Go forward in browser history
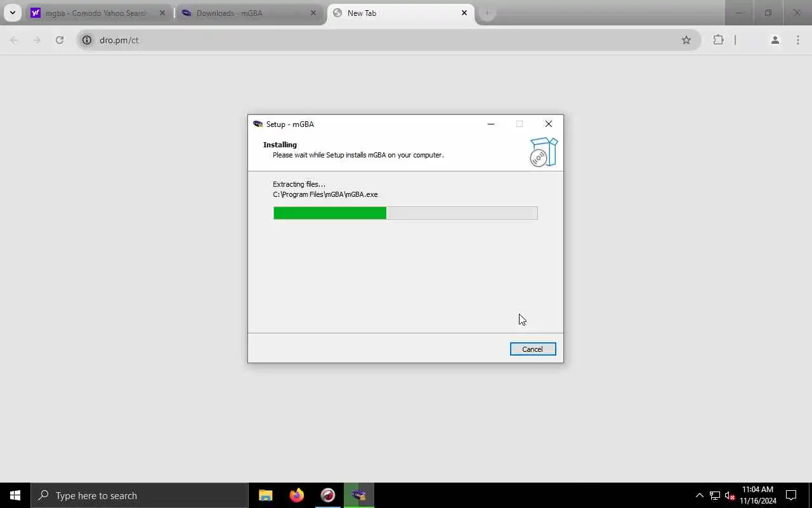 pyautogui.click(x=37, y=40)
